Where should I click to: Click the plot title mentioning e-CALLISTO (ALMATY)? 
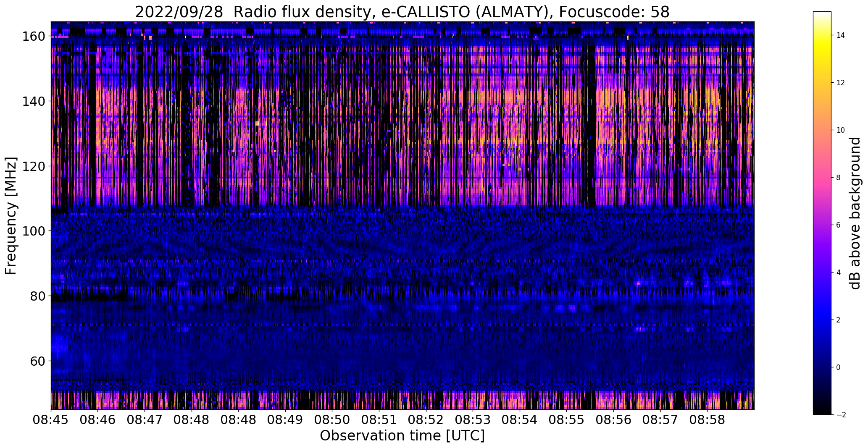point(402,12)
